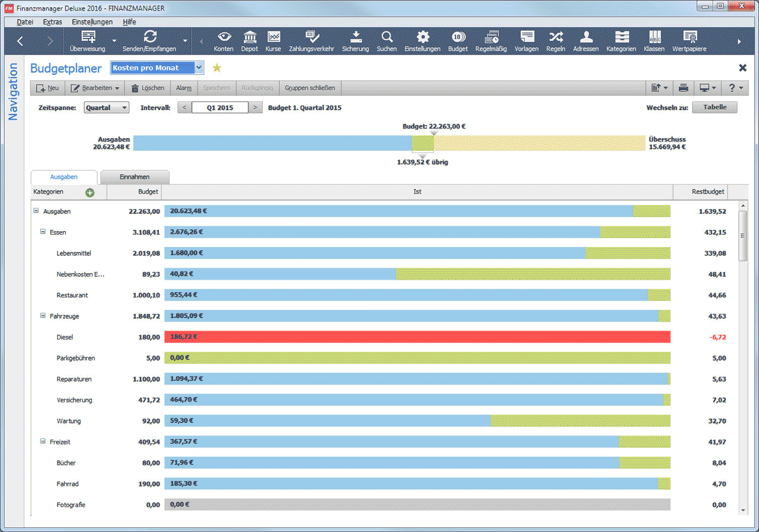Click the Tabelle button
Viewport: 759px width, 532px height.
click(715, 108)
